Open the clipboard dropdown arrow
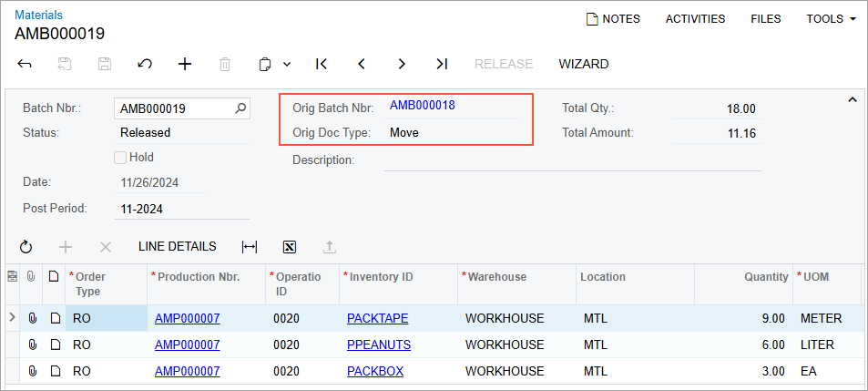The image size is (868, 391). tap(287, 65)
